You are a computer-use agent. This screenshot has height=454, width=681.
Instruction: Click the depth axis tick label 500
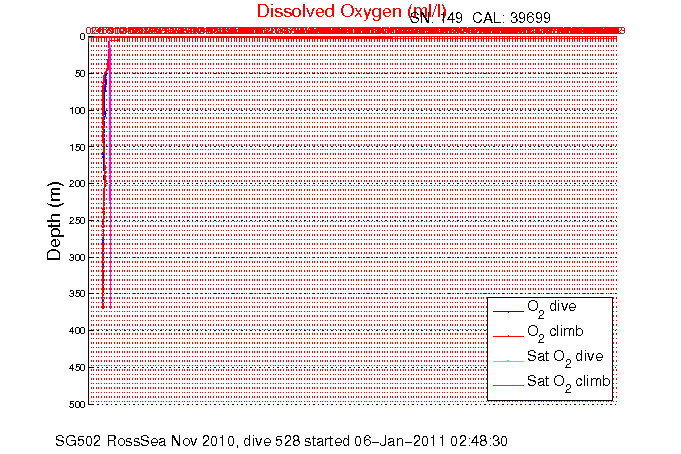click(x=78, y=404)
